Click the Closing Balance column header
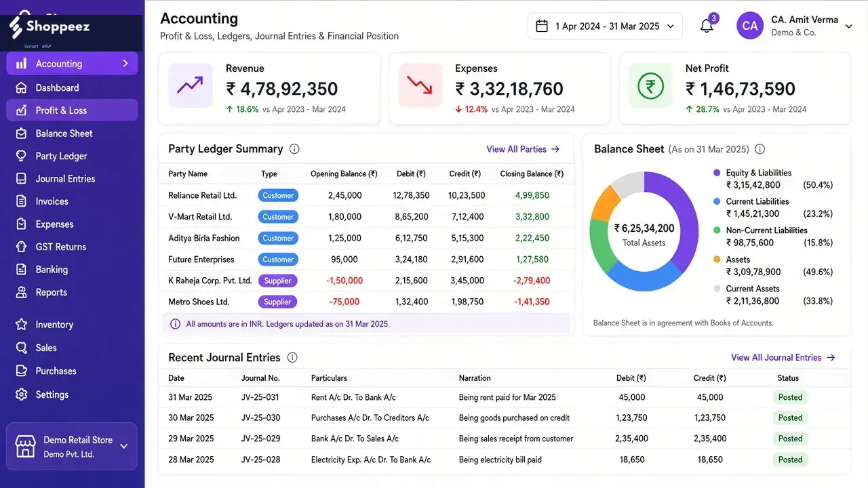 click(x=532, y=174)
